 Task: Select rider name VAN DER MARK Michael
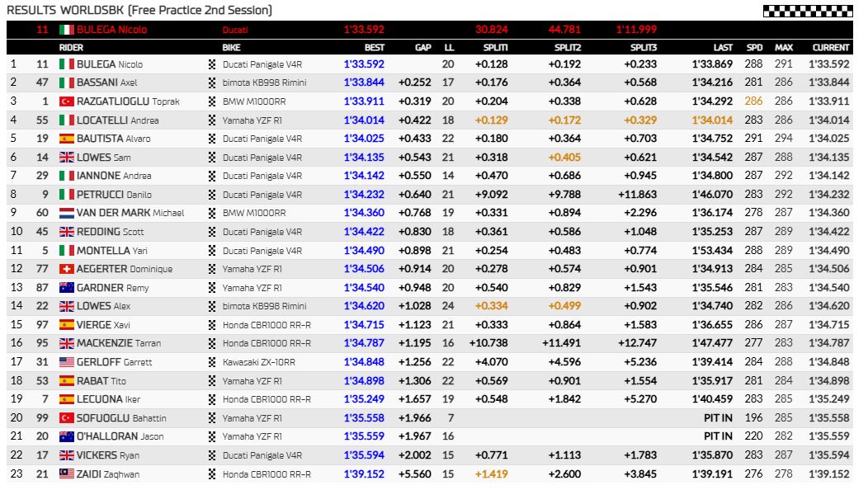(130, 213)
